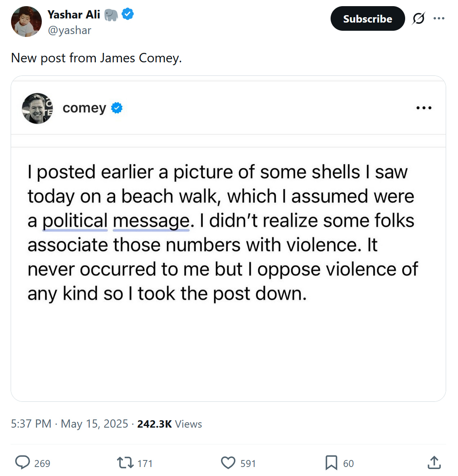Viewport: 458px width, 476px height.
Task: Open the tweet's three-dot more menu
Action: [439, 18]
